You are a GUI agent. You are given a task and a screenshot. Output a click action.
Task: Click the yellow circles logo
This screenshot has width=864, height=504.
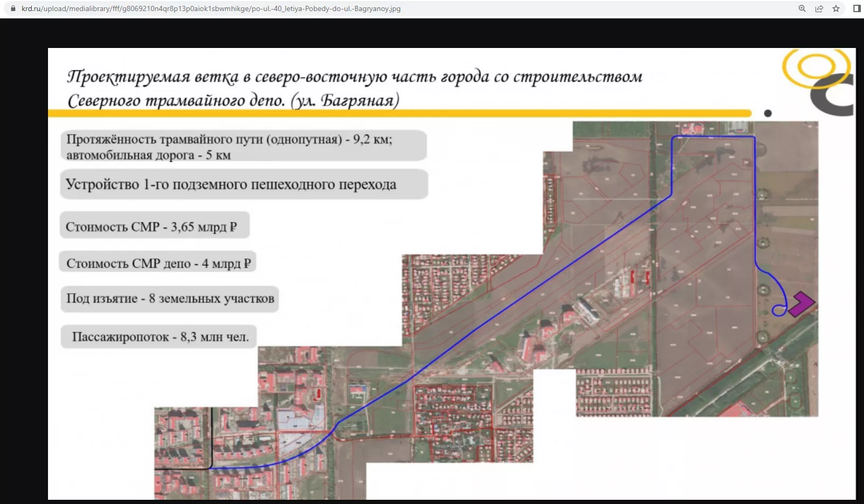tap(815, 67)
